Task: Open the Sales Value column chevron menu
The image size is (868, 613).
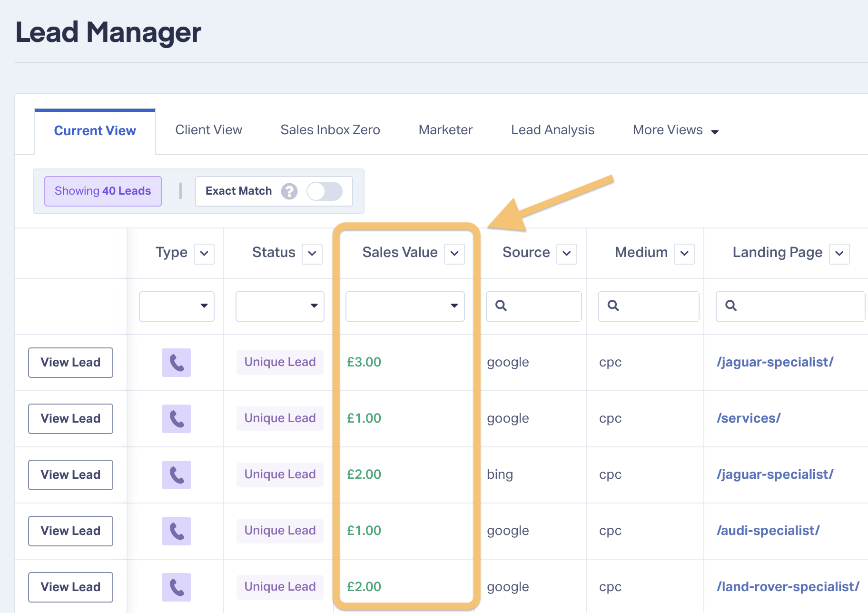Action: coord(454,254)
